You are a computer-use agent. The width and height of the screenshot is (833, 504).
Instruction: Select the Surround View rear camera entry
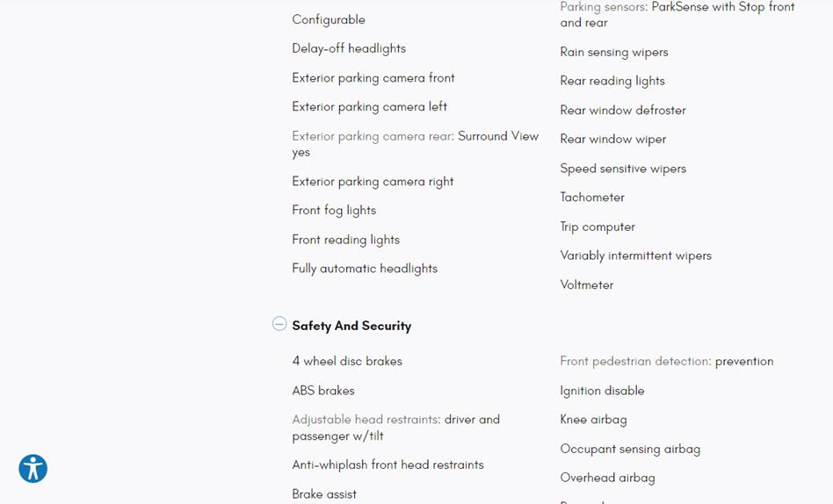tap(415, 144)
